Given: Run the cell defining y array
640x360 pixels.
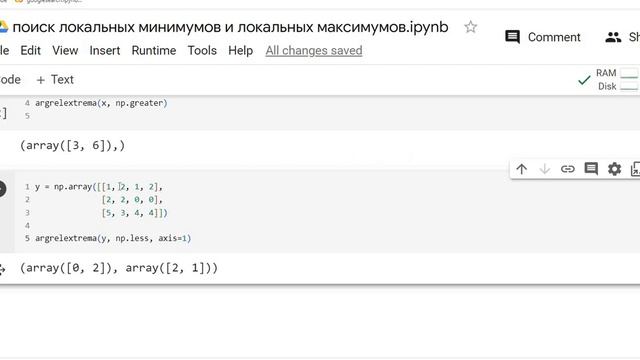Looking at the screenshot, I should click(x=1, y=189).
